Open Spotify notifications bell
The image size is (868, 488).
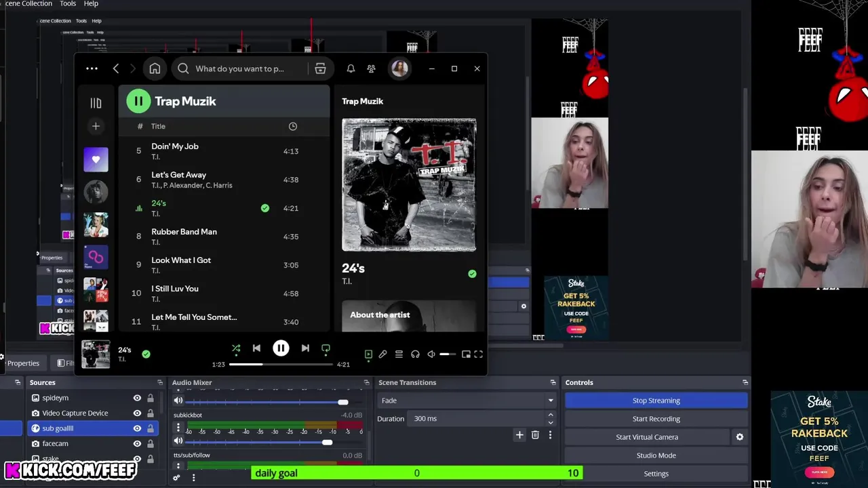click(x=351, y=68)
